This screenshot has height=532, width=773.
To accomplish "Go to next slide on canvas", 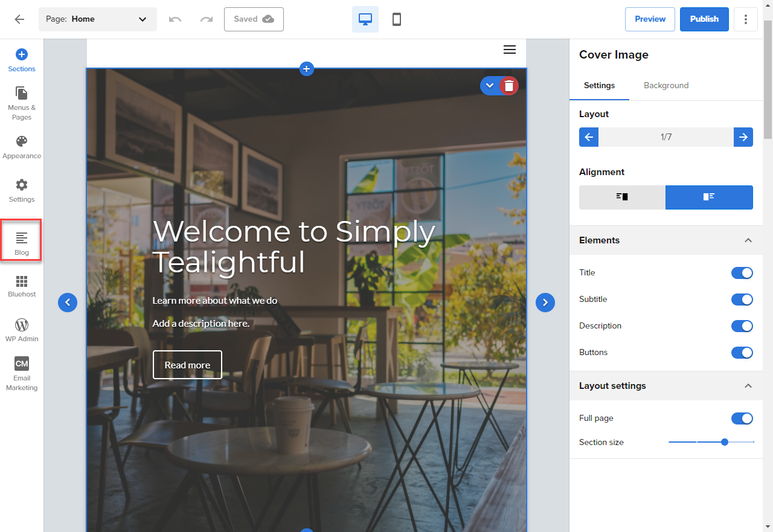I will (545, 303).
